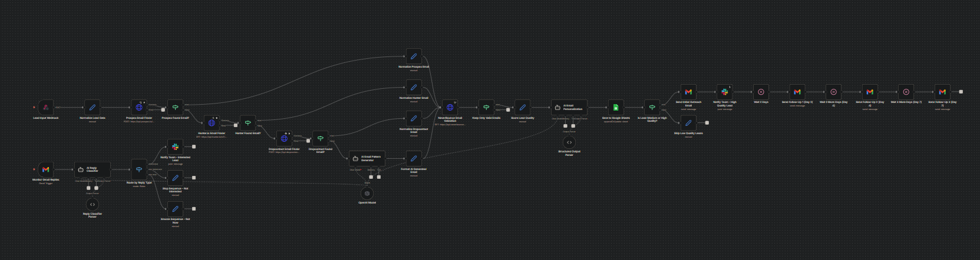This screenshot has height=260, width=980.
Task: Click the Notify Team - High Quality Lead Slack node
Action: [725, 92]
